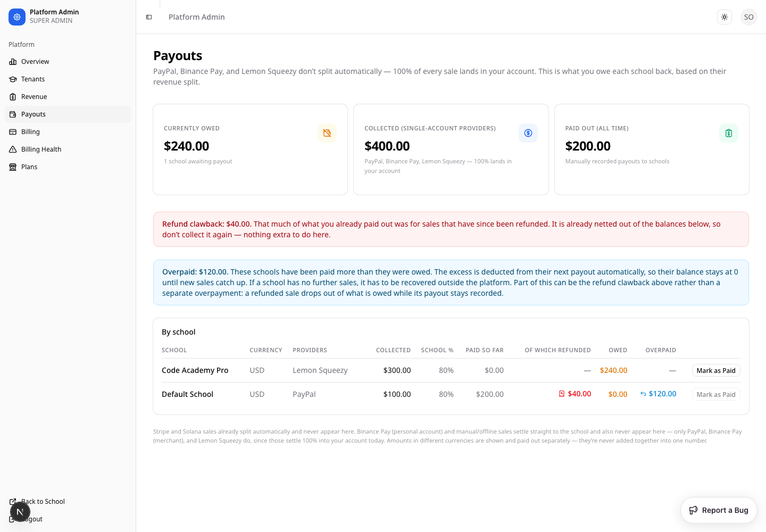This screenshot has width=766, height=532.
Task: Select the Default School row name
Action: pyautogui.click(x=187, y=394)
